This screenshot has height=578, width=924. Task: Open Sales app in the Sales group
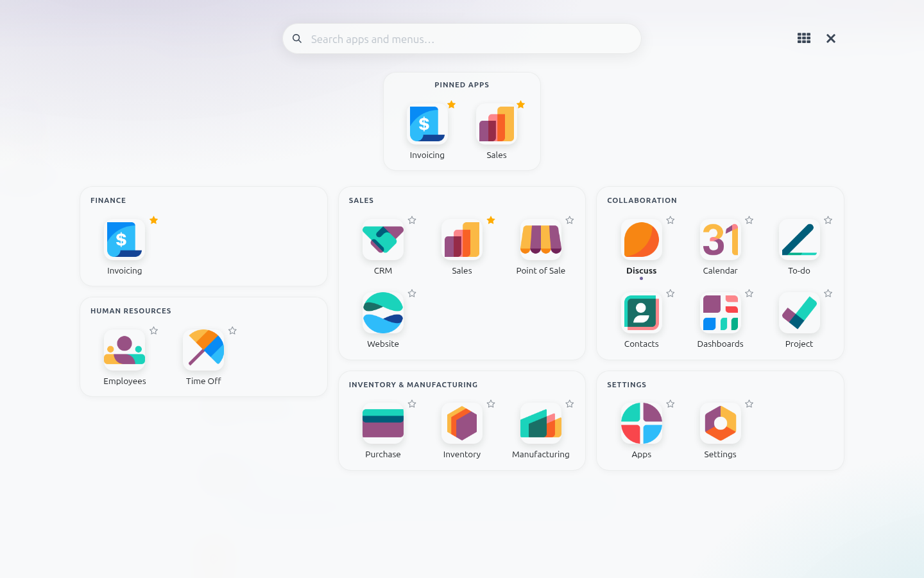pos(462,240)
